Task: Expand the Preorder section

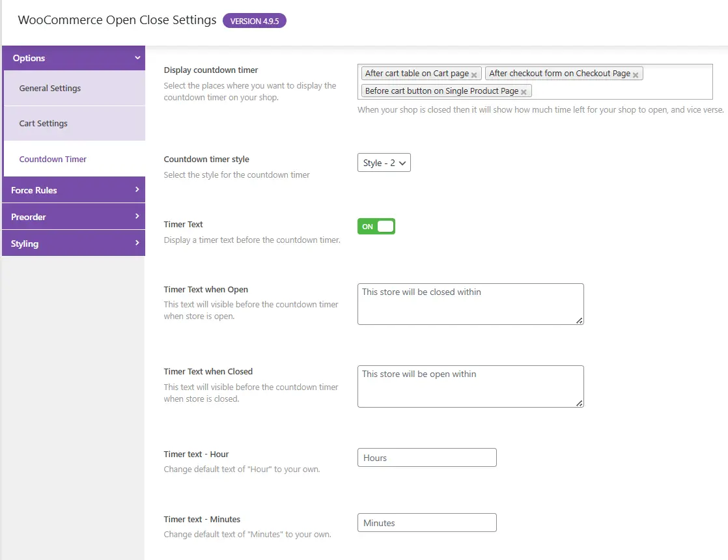Action: 74,217
